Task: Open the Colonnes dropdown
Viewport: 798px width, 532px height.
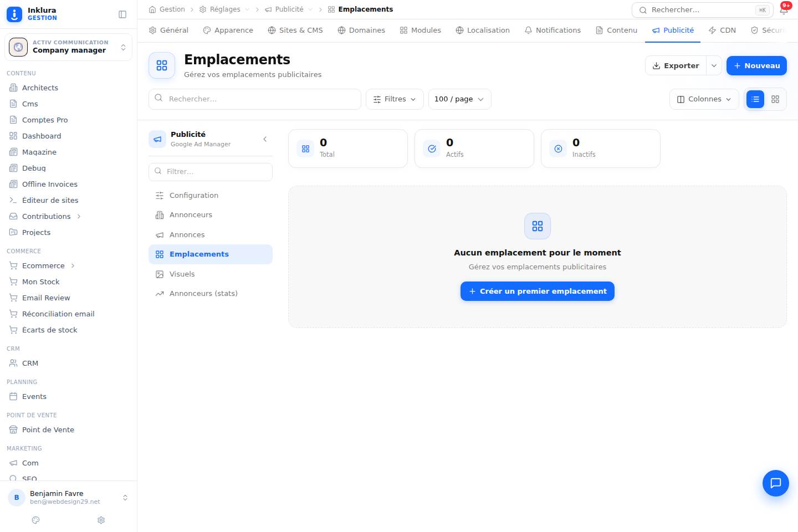Action: coord(704,99)
